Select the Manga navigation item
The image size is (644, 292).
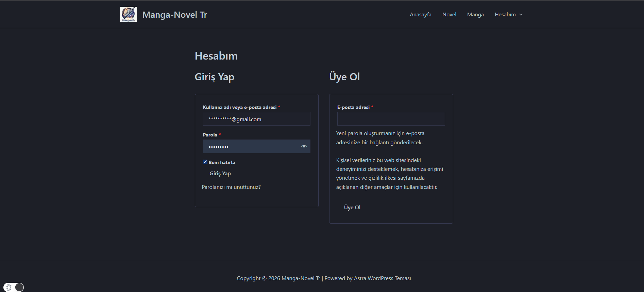tap(475, 15)
